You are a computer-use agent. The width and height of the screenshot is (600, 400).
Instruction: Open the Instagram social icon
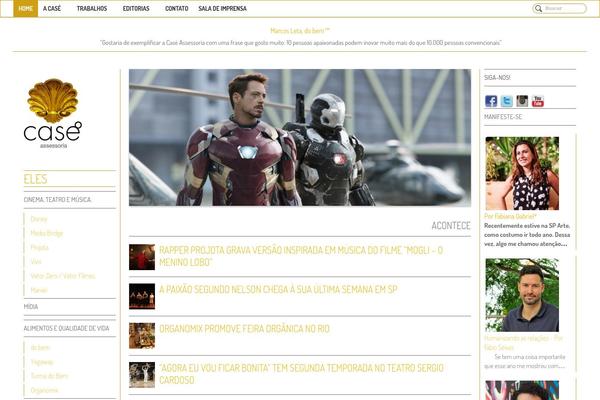click(x=522, y=101)
